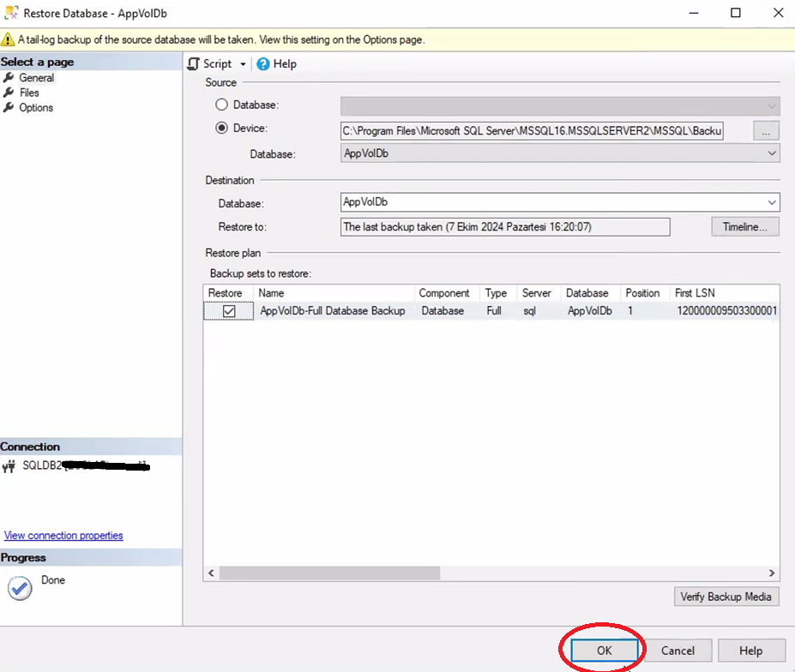This screenshot has height=672, width=795.
Task: Click the server connection icon beside SQLDB2
Action: point(10,467)
